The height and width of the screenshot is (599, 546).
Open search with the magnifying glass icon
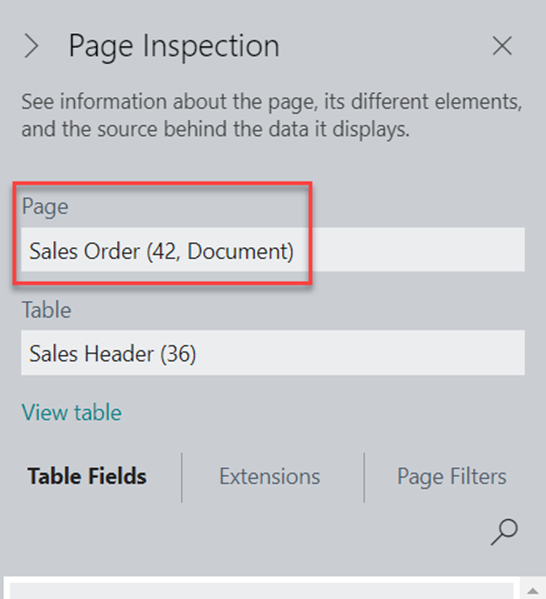[504, 531]
